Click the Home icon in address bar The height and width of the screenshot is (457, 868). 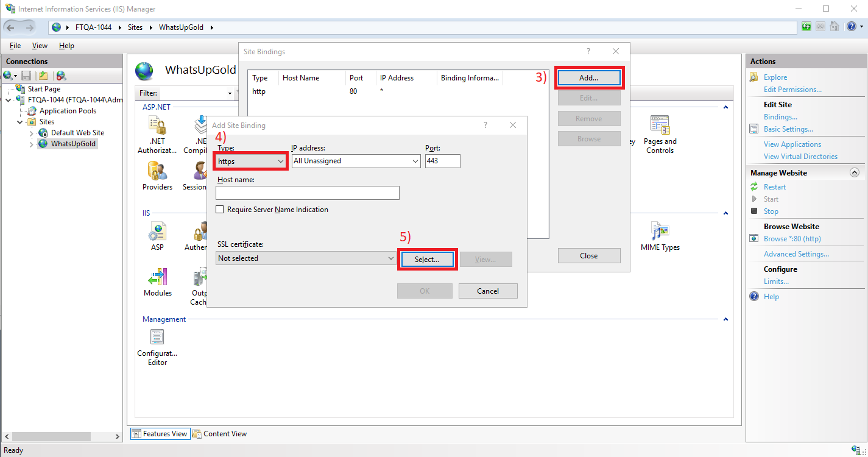coord(834,27)
